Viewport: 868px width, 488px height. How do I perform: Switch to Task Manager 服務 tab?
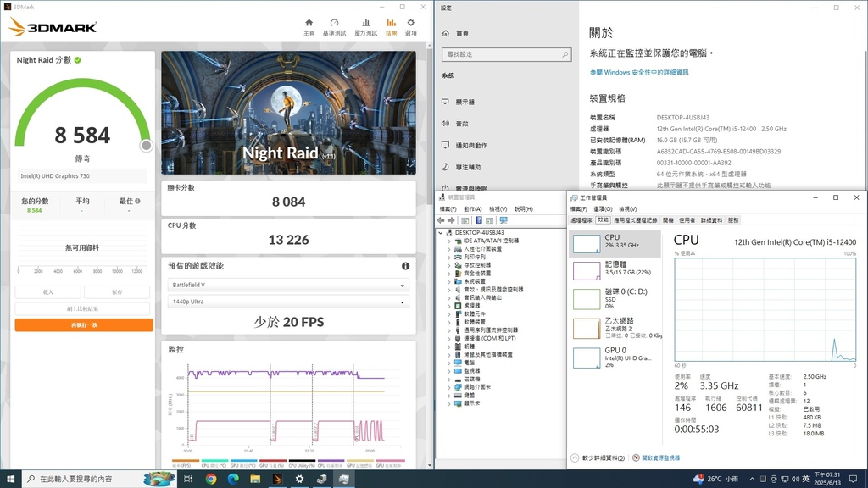(733, 220)
